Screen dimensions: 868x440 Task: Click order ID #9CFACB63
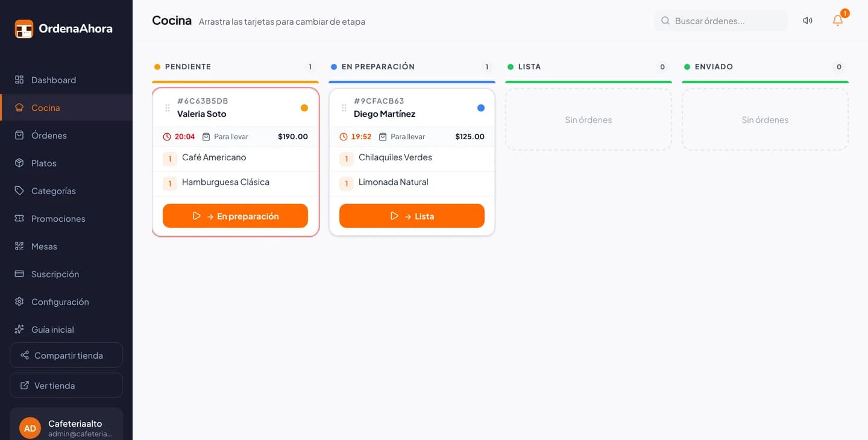[x=379, y=101]
